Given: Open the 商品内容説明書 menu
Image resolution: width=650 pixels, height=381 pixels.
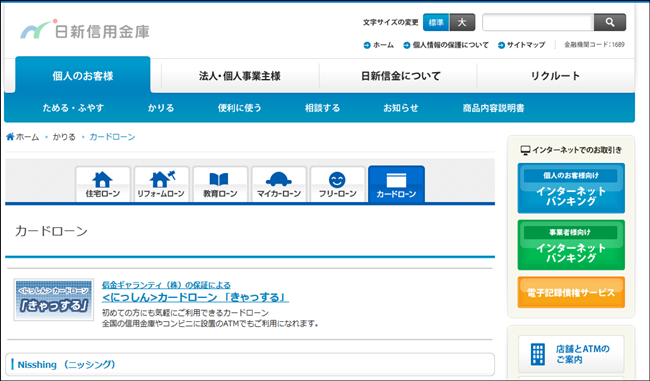Looking at the screenshot, I should [494, 108].
